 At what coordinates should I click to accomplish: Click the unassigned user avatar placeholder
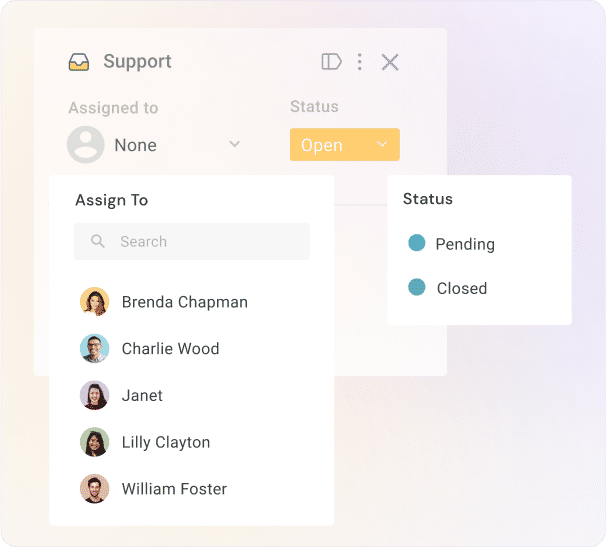click(86, 145)
